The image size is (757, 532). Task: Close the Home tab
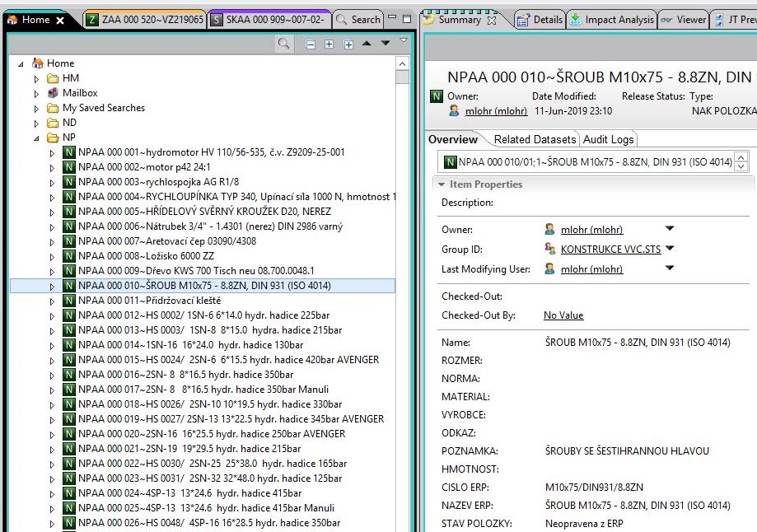point(60,21)
